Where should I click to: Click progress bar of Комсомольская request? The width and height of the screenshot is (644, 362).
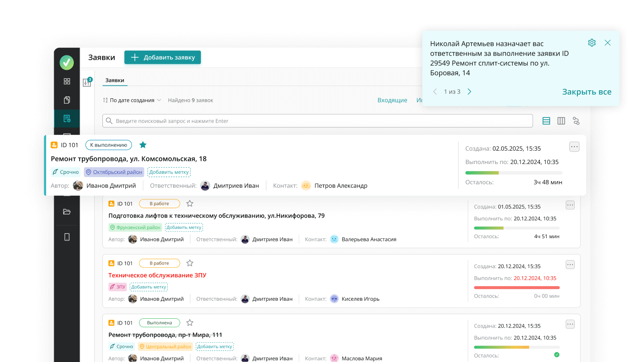click(x=514, y=173)
